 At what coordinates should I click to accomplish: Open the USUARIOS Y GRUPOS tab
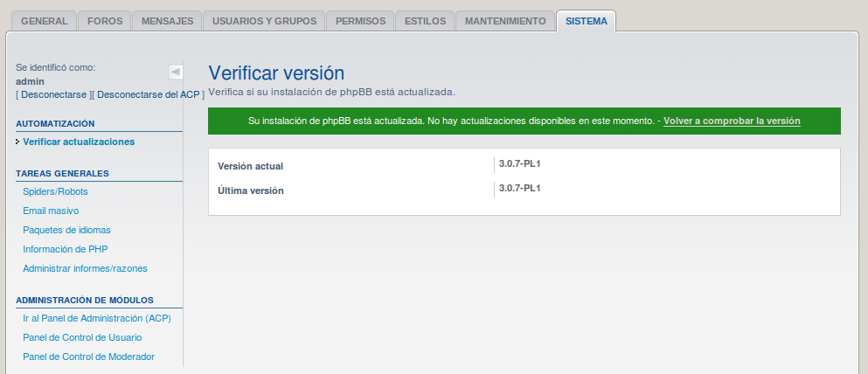pos(264,21)
